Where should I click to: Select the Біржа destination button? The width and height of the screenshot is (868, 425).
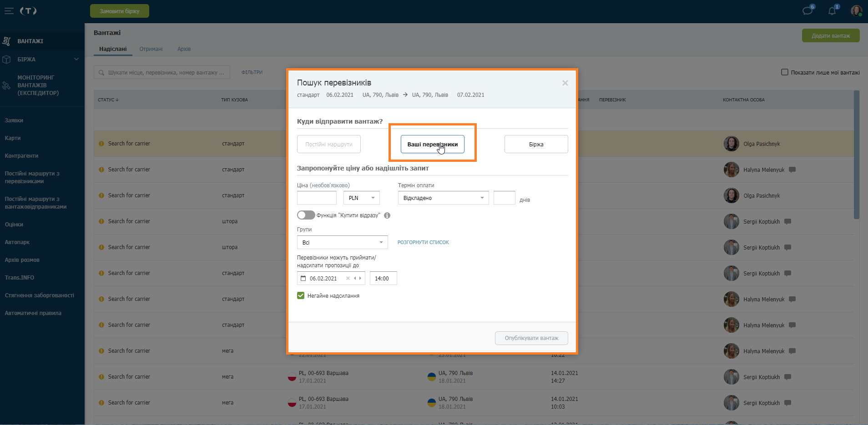[x=536, y=144]
